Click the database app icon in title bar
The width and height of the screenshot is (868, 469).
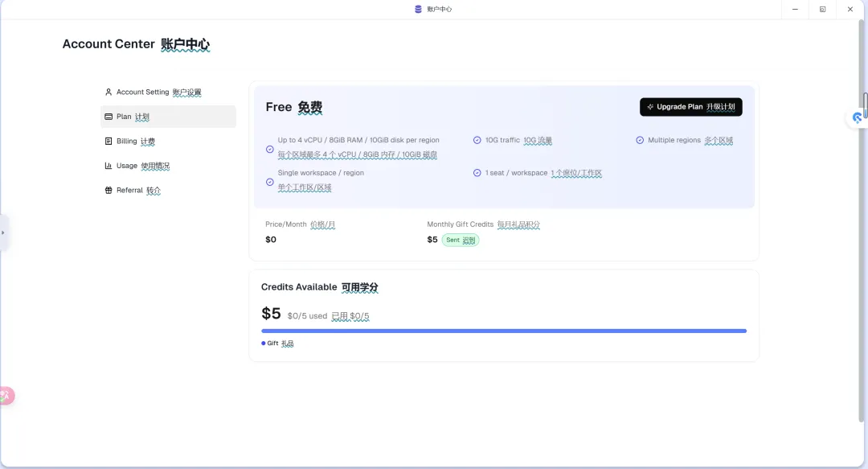pyautogui.click(x=419, y=9)
